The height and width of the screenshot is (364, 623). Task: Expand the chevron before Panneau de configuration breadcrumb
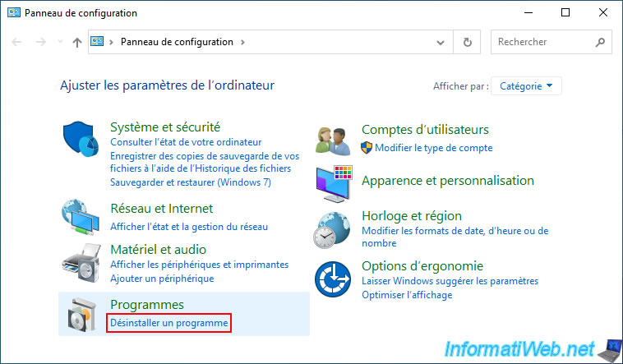click(112, 42)
